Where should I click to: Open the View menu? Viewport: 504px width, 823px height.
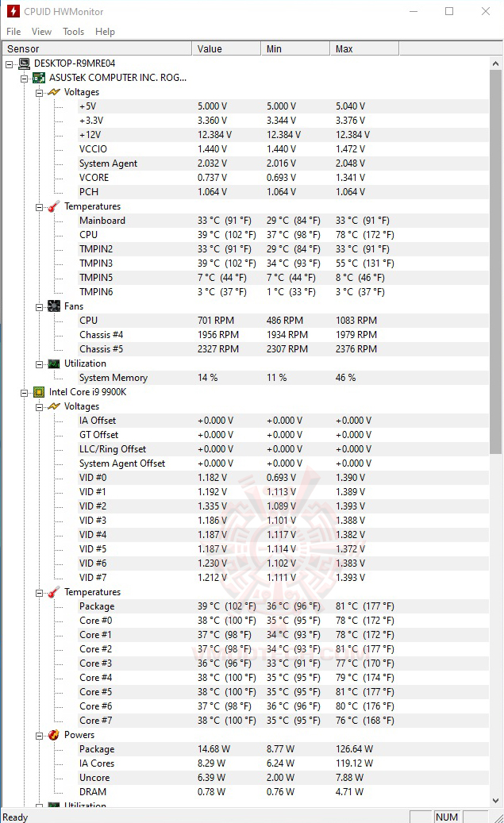41,32
